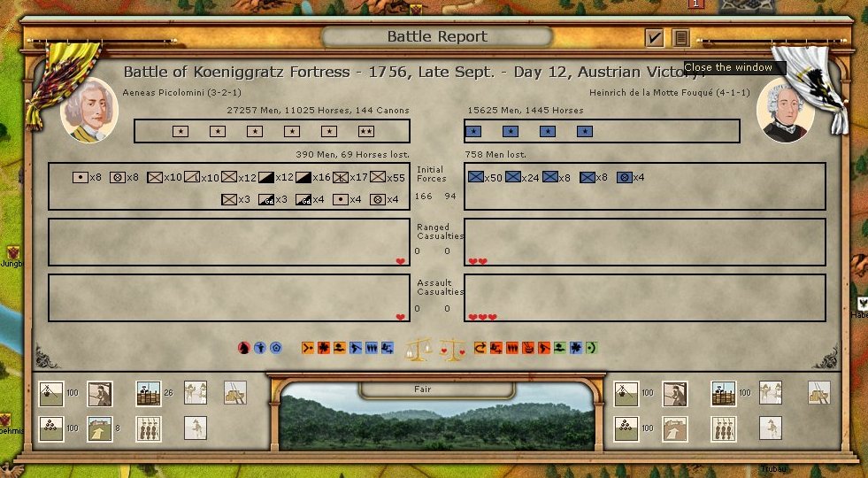The height and width of the screenshot is (478, 868).
Task: Select Aeneas Picolomini's portrait
Action: pyautogui.click(x=88, y=110)
